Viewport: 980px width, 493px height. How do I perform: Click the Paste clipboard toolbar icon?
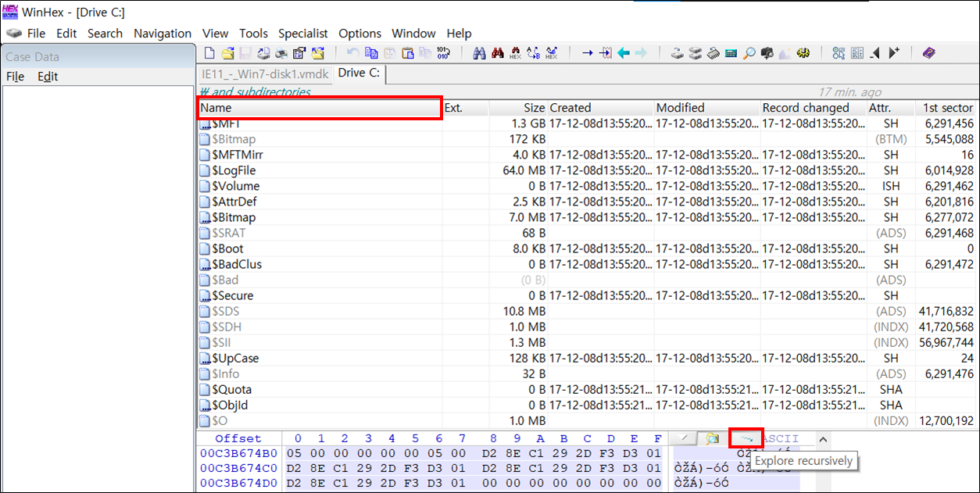pyautogui.click(x=407, y=53)
